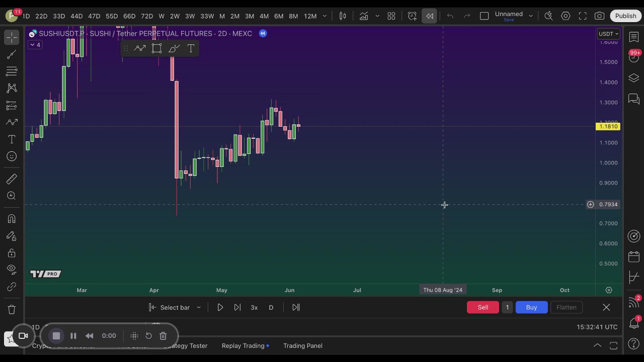This screenshot has width=644, height=362.
Task: Hide all drawings with eye icon
Action: [12, 270]
